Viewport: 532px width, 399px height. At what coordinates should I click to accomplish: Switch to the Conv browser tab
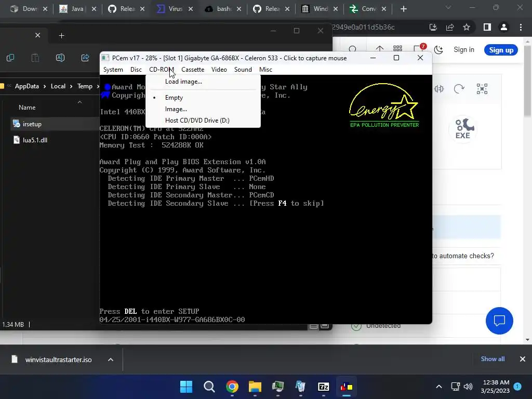368,9
